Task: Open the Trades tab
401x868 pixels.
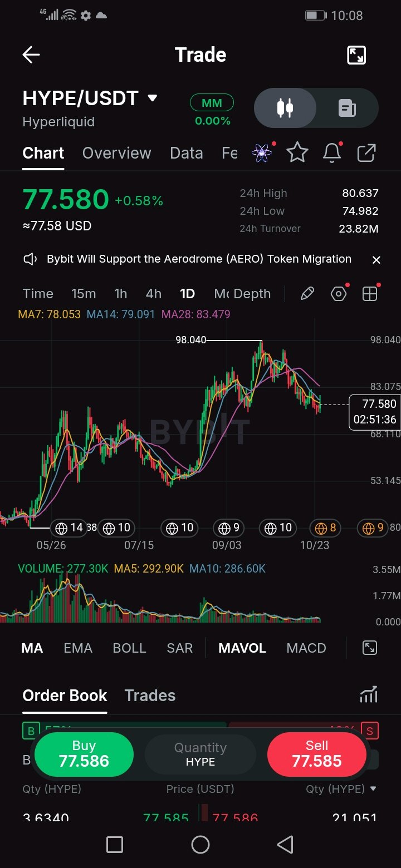Action: click(150, 696)
